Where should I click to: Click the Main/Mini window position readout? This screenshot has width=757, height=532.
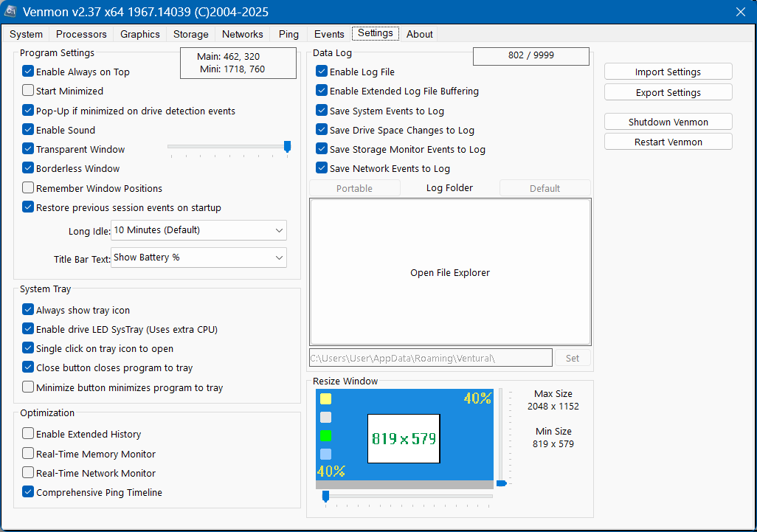point(238,63)
